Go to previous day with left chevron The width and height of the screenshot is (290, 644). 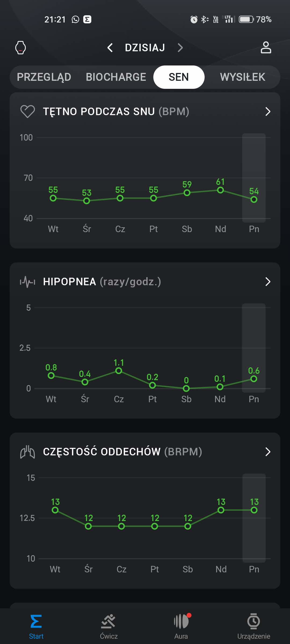pos(110,48)
